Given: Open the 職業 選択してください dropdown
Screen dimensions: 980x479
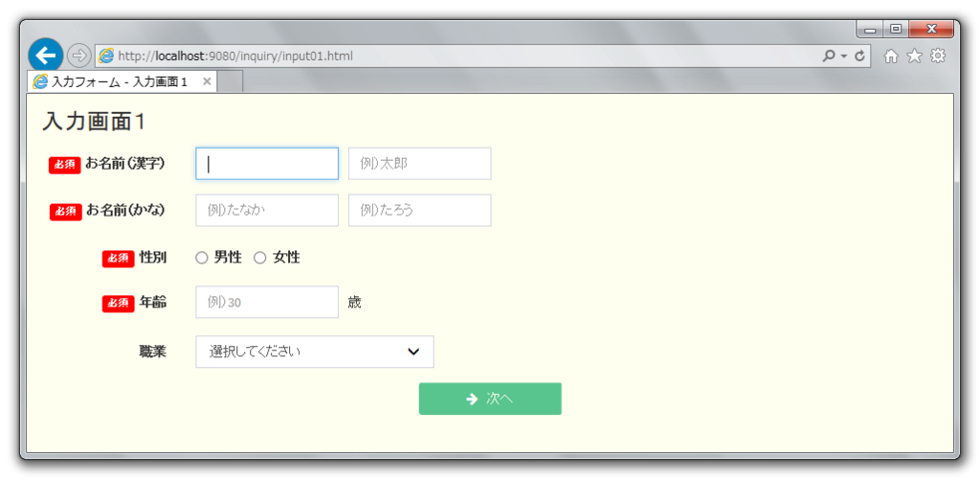Looking at the screenshot, I should [x=314, y=352].
